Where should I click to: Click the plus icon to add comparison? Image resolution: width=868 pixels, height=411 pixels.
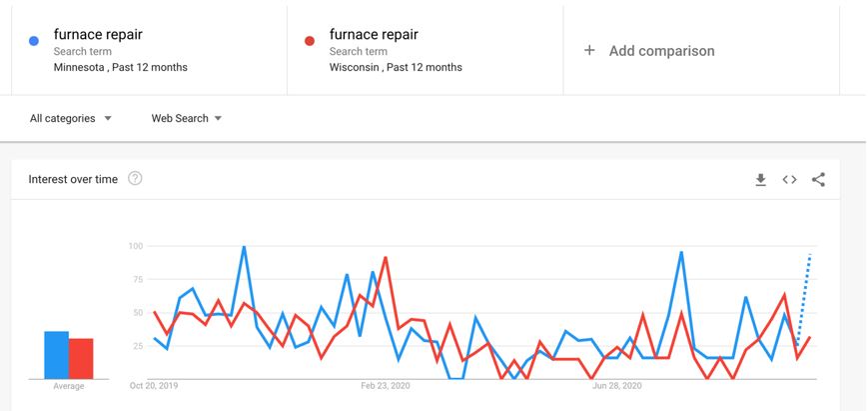(589, 51)
